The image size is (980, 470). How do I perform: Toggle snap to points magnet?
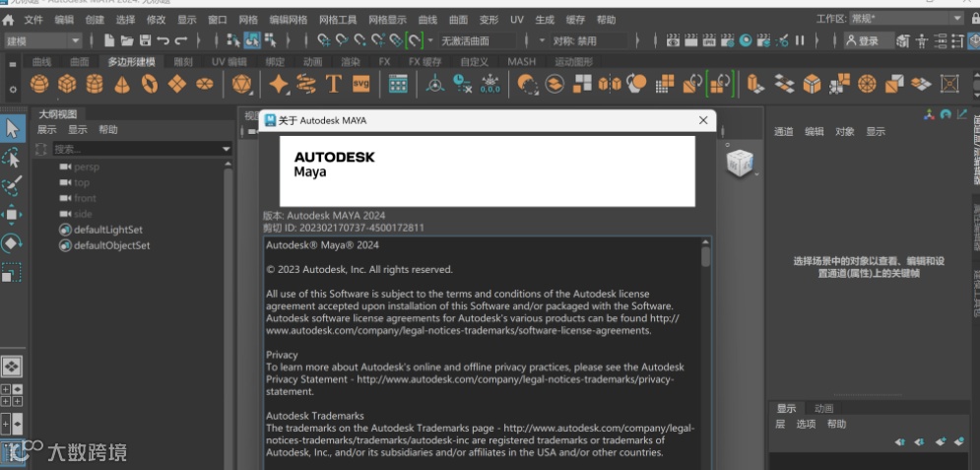click(x=360, y=40)
